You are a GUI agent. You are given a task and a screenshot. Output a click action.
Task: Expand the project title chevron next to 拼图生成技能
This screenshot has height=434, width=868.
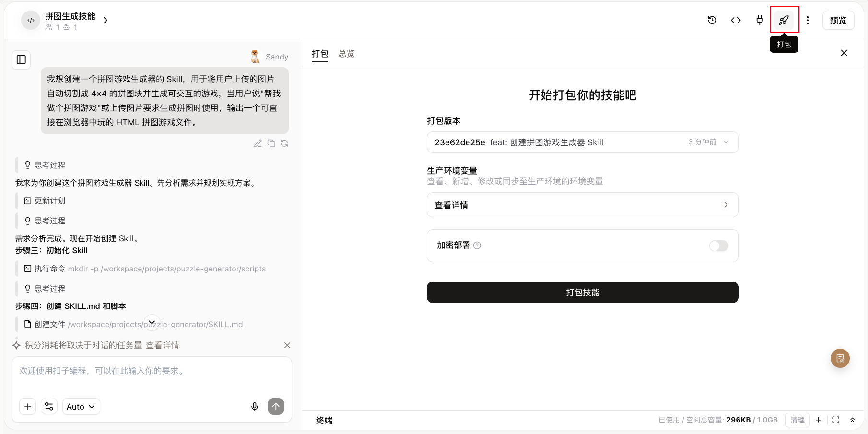(106, 21)
